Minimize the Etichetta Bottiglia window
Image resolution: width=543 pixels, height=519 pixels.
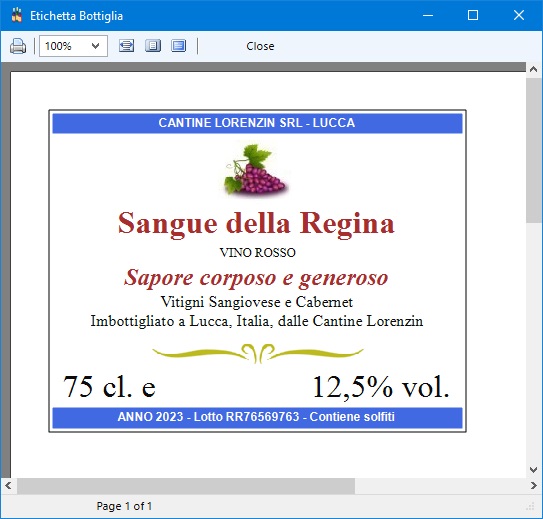428,15
